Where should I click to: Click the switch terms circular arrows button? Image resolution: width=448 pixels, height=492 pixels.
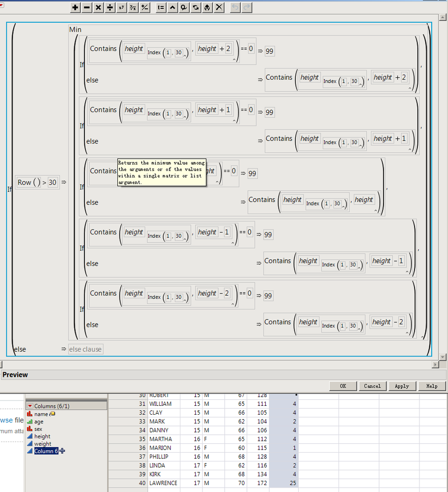coord(196,7)
